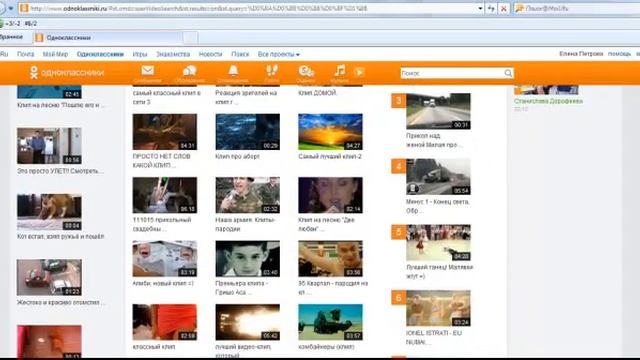Open 'Одноклассники' in top navigation

coord(100,54)
